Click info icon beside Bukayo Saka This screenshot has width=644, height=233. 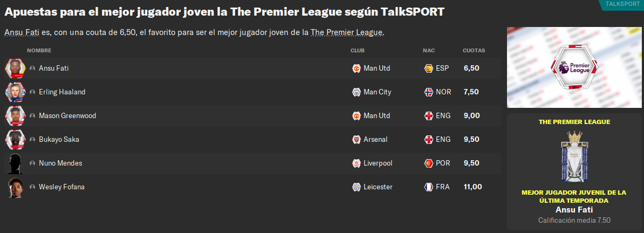[x=32, y=140]
